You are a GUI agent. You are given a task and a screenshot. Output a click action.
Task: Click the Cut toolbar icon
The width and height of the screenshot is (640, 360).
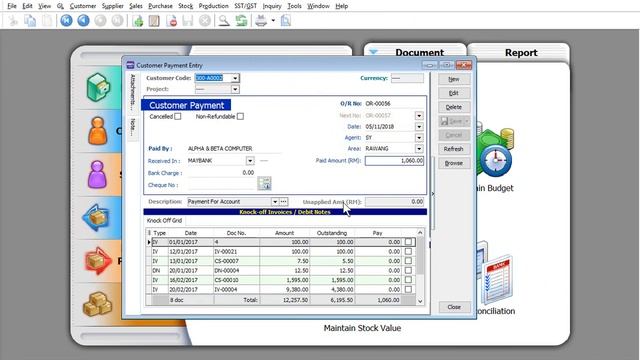13,20
